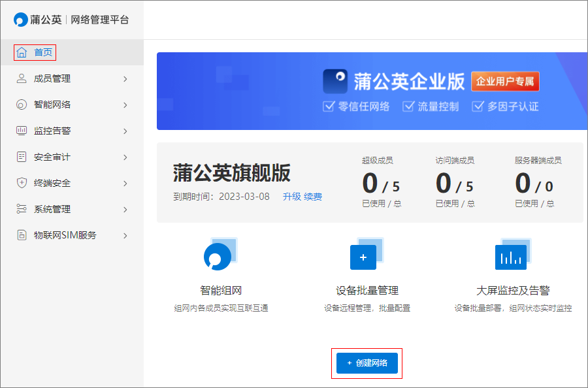Expand the 系统管理 chevron
The width and height of the screenshot is (588, 388).
tap(125, 210)
